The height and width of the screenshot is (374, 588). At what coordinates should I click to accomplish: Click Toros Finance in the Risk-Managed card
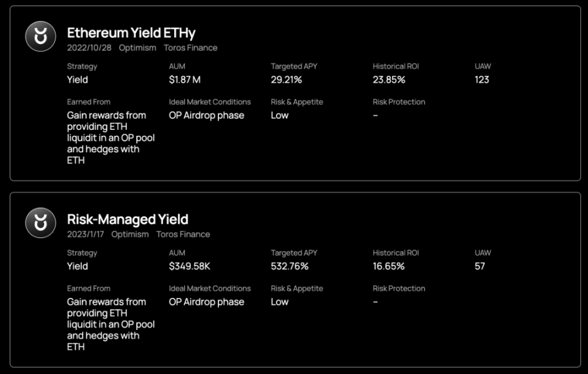coord(183,234)
